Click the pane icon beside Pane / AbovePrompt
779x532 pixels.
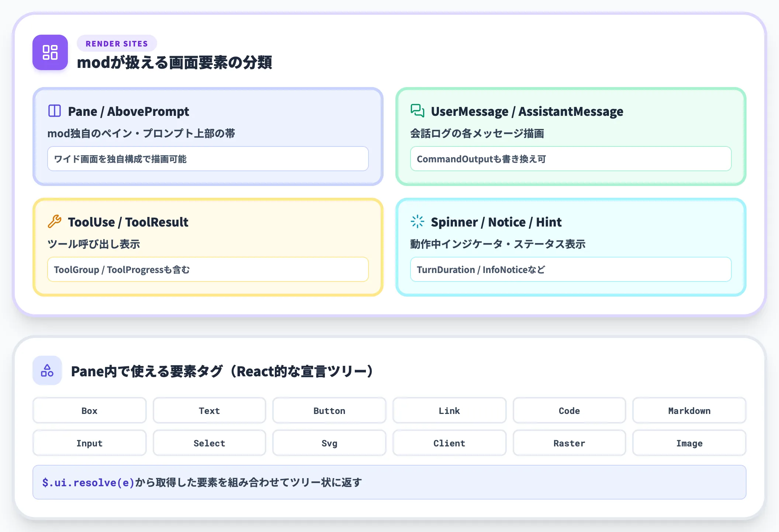55,111
